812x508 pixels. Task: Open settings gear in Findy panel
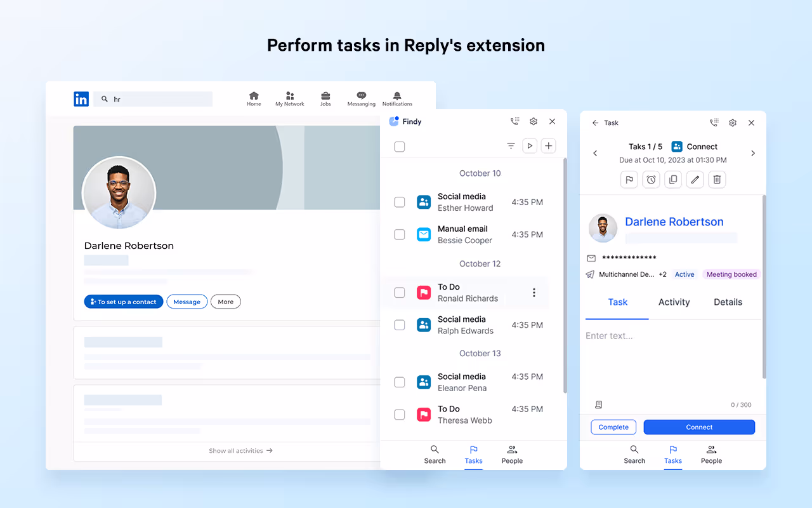[534, 121]
